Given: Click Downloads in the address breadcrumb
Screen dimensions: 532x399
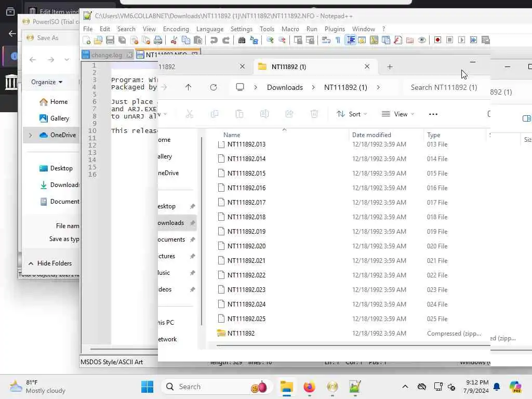Looking at the screenshot, I should [285, 87].
